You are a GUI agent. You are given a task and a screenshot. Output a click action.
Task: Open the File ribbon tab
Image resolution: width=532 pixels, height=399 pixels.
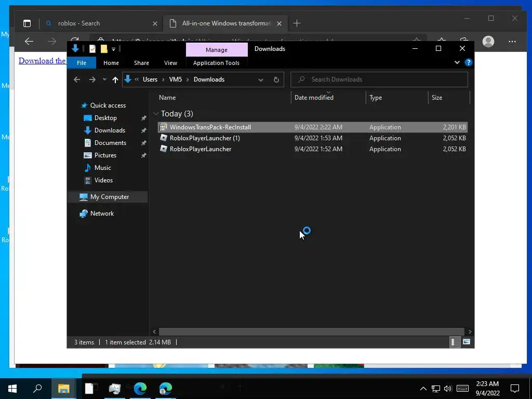[82, 63]
